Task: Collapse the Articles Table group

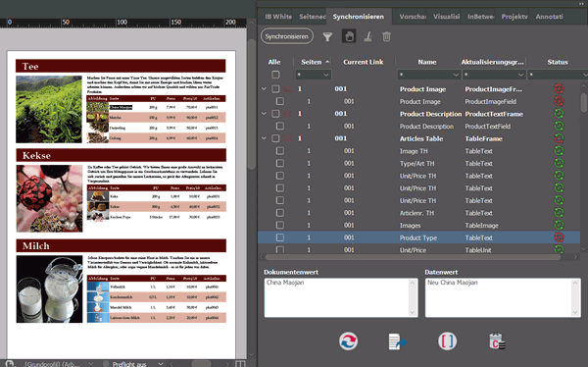Action: 264,138
